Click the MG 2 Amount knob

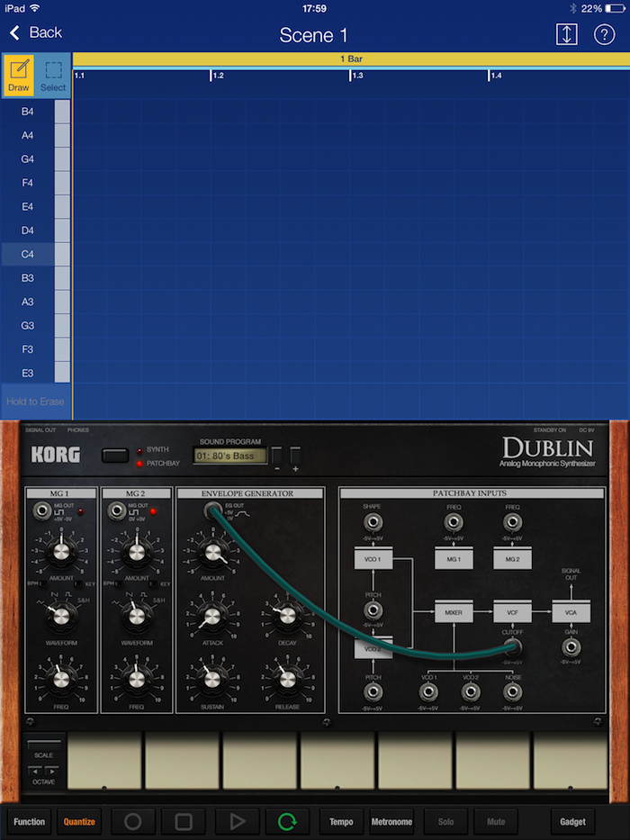137,552
